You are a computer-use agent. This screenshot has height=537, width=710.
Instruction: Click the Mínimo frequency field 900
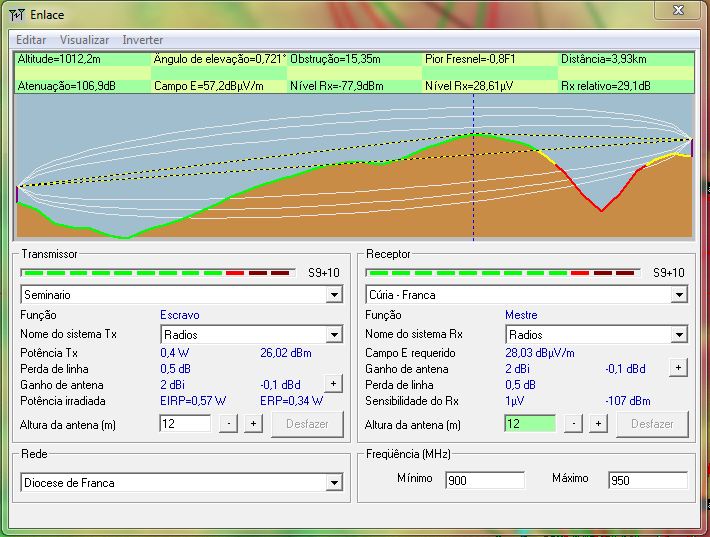[x=485, y=480]
